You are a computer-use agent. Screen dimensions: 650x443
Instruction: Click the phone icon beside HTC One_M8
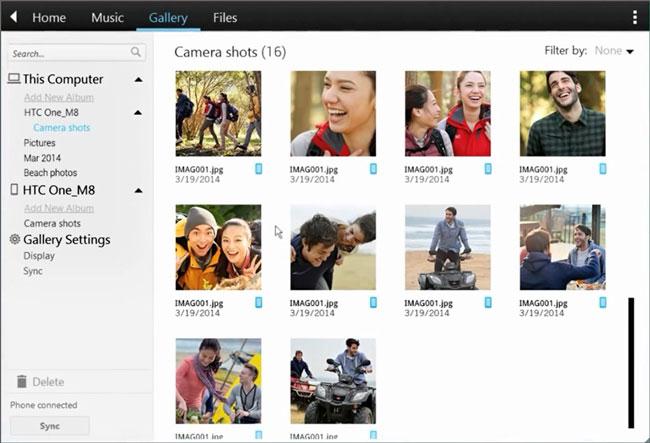click(x=14, y=189)
